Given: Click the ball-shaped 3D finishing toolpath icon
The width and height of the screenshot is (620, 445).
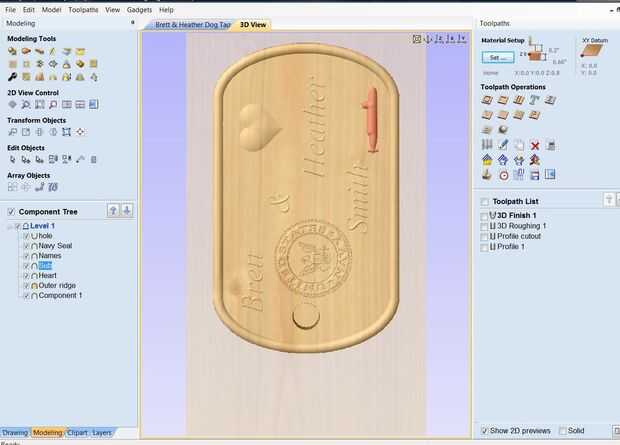Looking at the screenshot, I should tap(503, 130).
